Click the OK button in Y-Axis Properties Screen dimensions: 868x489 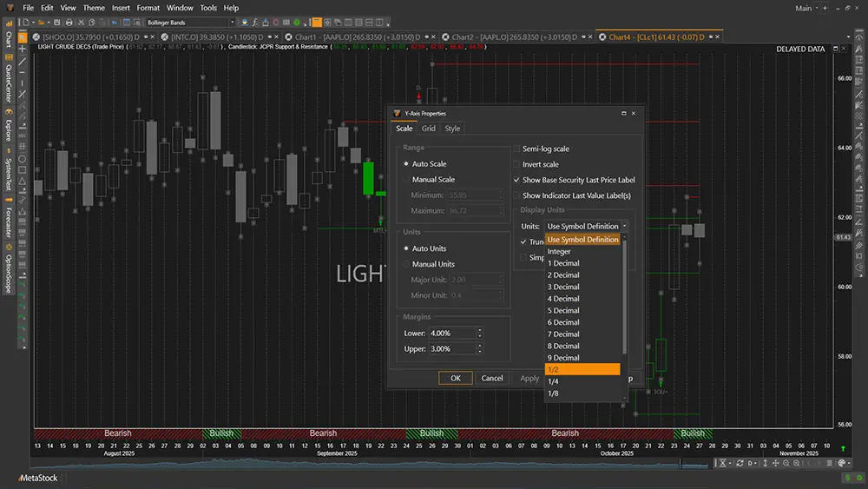[456, 378]
